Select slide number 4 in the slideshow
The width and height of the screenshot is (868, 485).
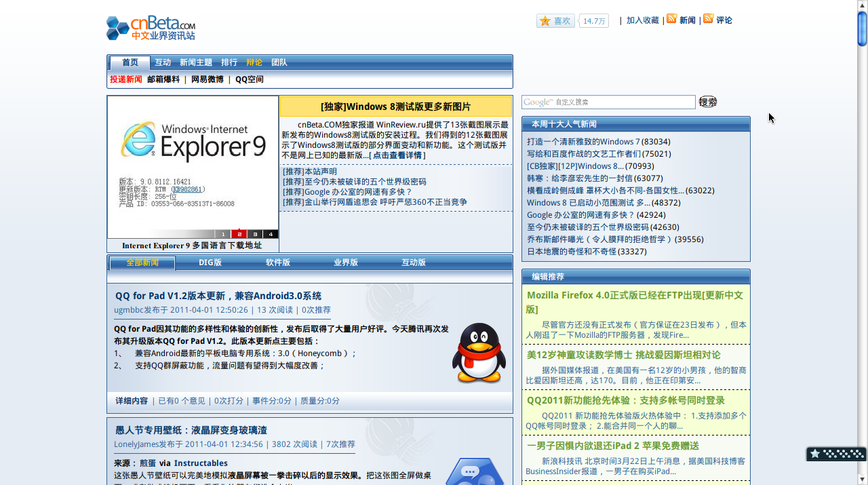click(271, 234)
